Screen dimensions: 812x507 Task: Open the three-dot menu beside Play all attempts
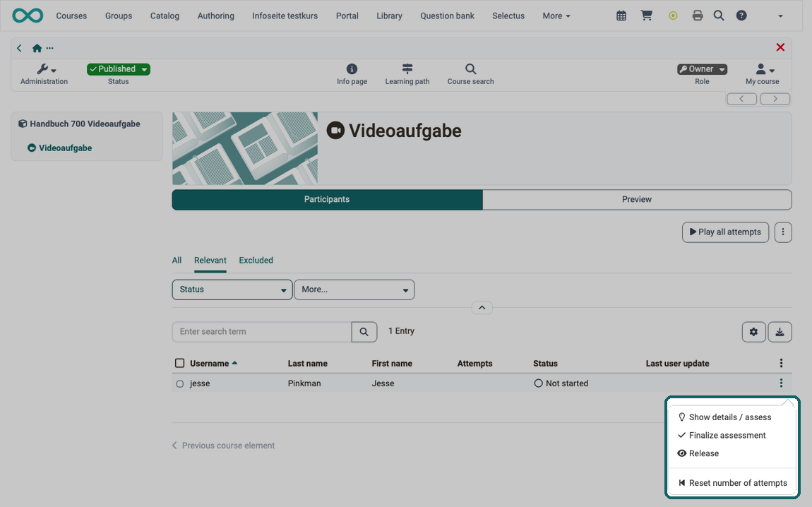pyautogui.click(x=783, y=232)
